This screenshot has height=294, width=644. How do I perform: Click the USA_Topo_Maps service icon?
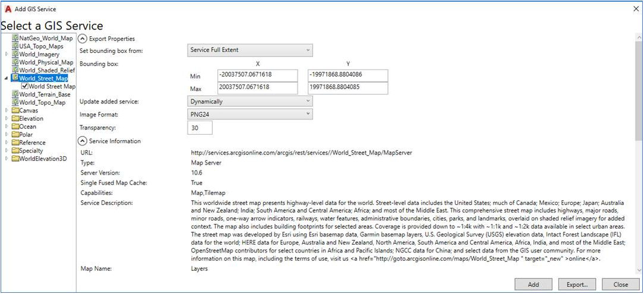click(15, 46)
